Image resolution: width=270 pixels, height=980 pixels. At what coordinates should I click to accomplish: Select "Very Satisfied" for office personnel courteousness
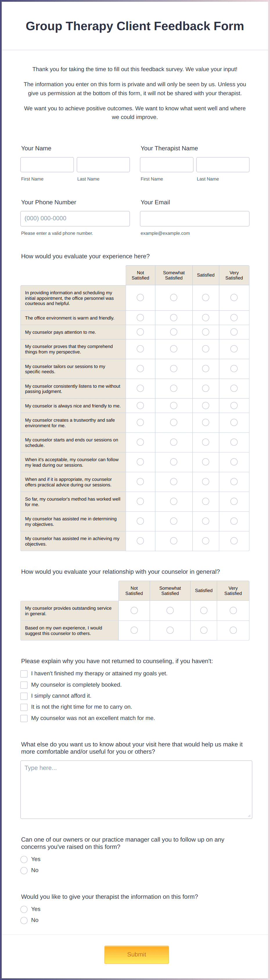click(234, 297)
